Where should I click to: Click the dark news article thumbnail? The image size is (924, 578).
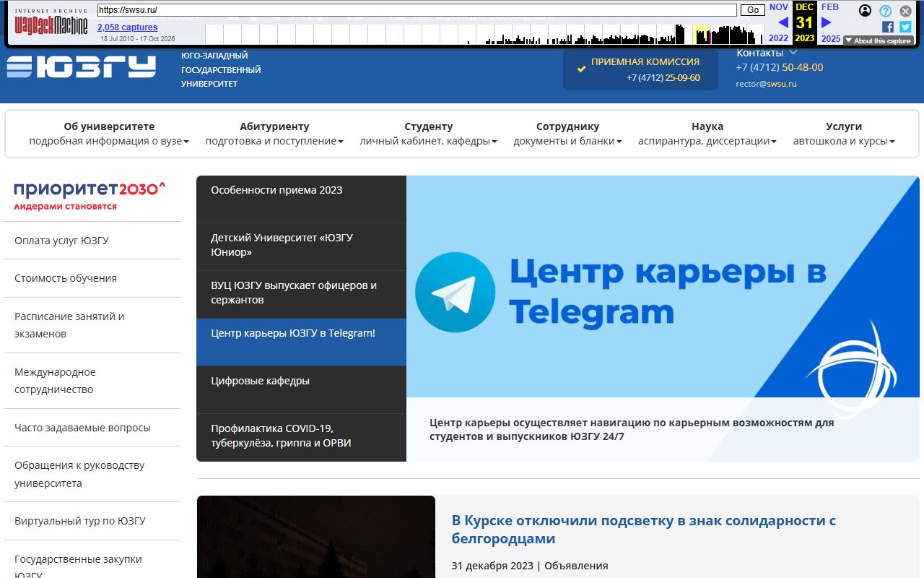click(316, 537)
